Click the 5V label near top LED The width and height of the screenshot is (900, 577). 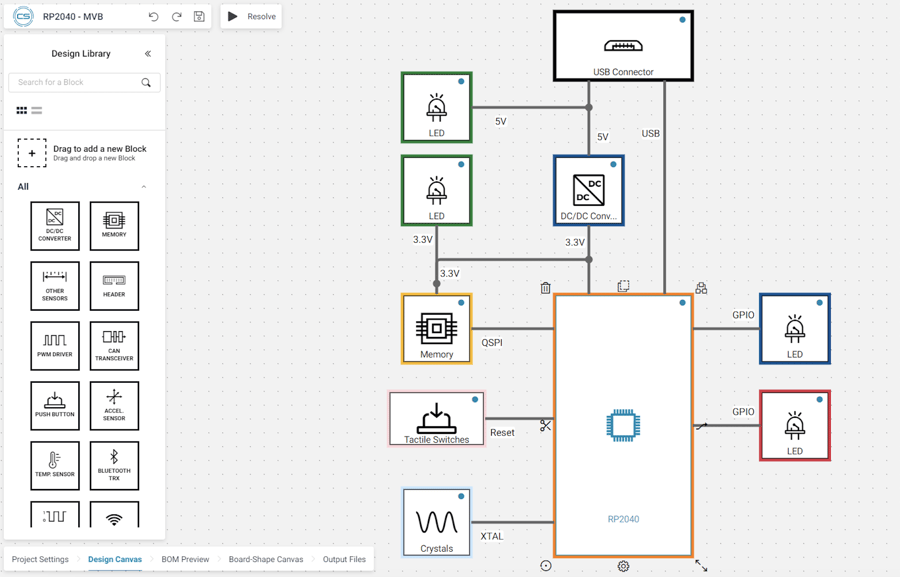pos(501,122)
